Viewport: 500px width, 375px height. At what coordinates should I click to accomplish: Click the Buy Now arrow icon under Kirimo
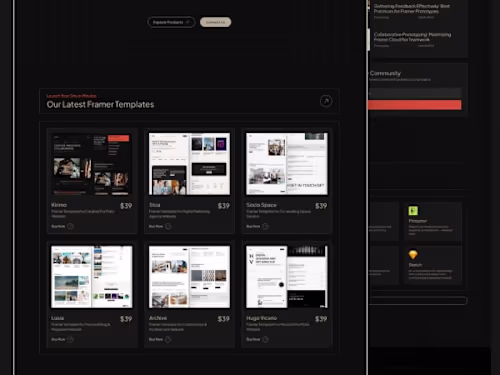pyautogui.click(x=70, y=226)
